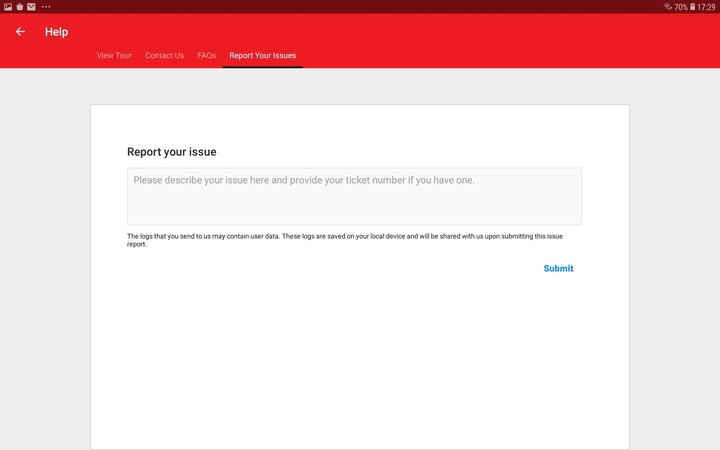Tap the gallery notification icon in status bar
The image size is (720, 450).
pos(8,6)
